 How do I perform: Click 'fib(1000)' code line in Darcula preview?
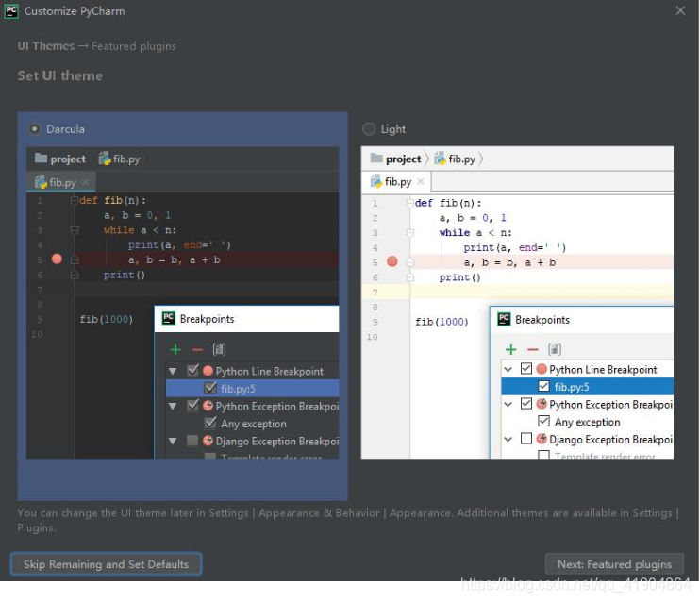[x=107, y=319]
